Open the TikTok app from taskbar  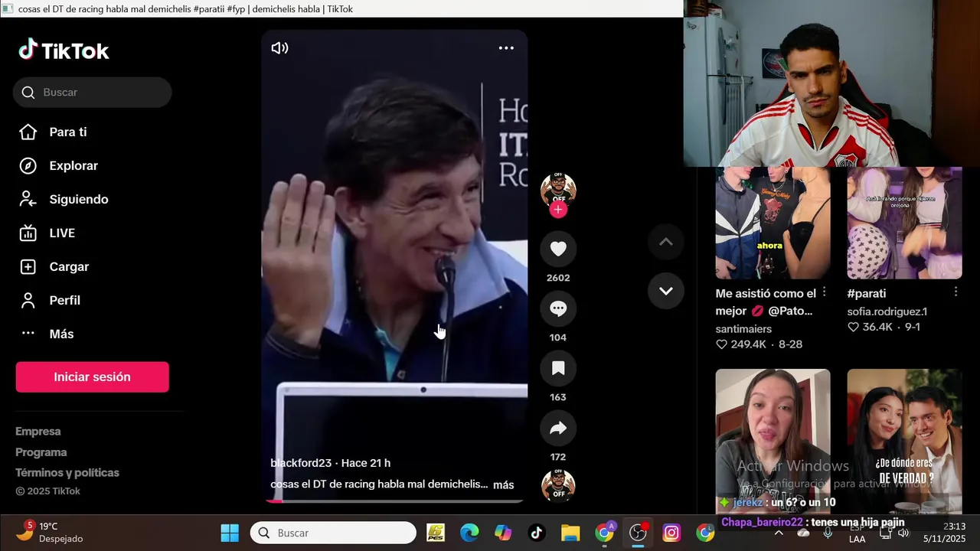tap(537, 533)
